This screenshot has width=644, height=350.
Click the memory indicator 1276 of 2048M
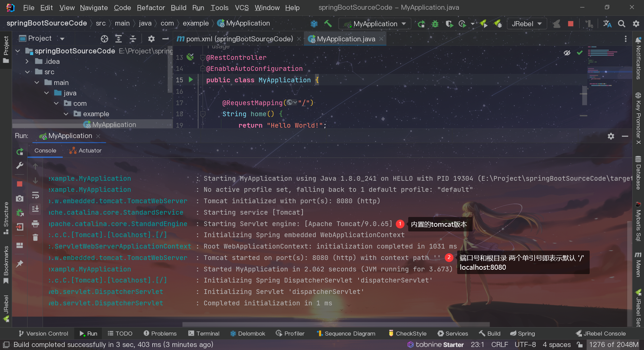(x=614, y=345)
